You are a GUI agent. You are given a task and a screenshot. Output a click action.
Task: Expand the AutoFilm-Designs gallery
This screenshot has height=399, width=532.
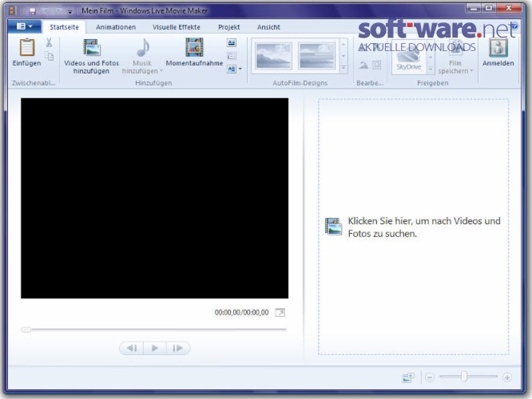[343, 68]
